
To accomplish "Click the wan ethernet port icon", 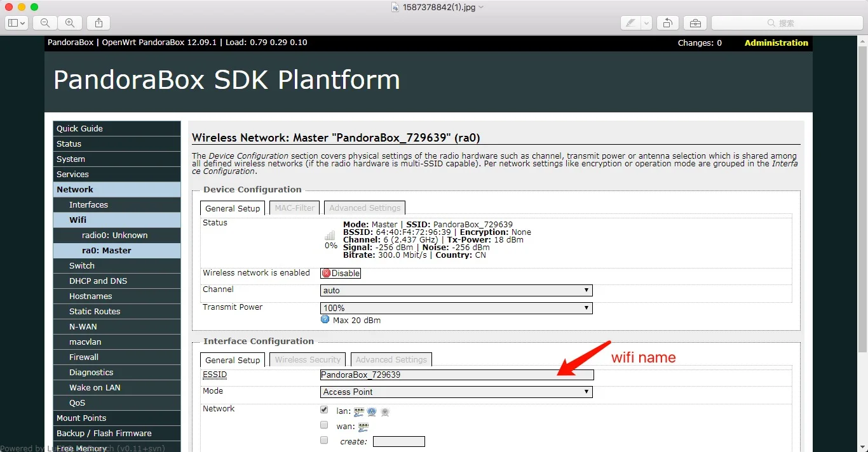I will point(363,427).
